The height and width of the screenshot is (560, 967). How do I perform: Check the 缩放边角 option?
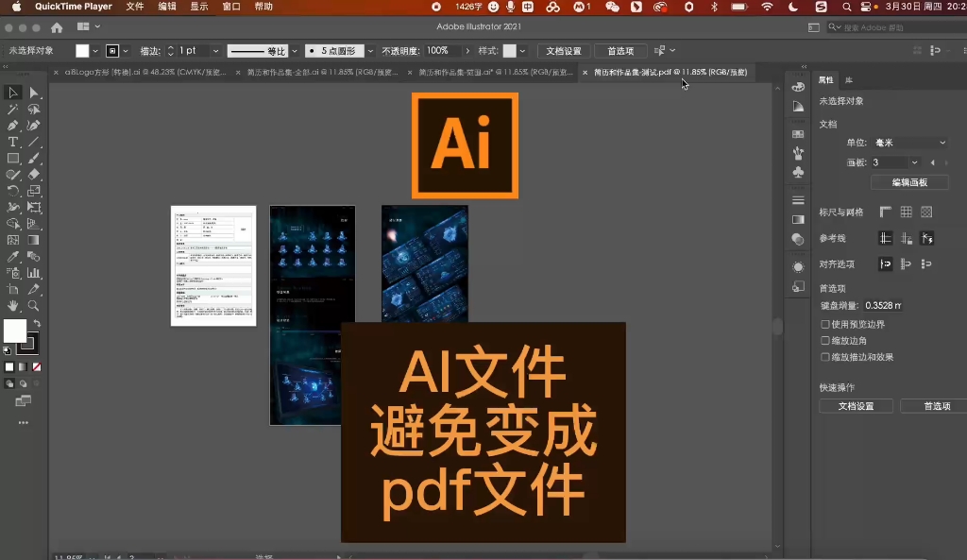pyautogui.click(x=823, y=338)
